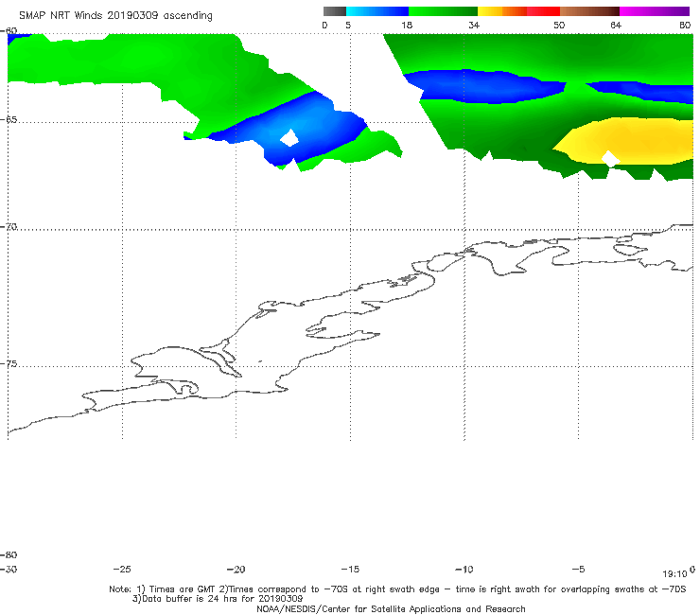
Task: Click the title "SMAP NRT Winds 20190309 ascending"
Action: [x=115, y=16]
